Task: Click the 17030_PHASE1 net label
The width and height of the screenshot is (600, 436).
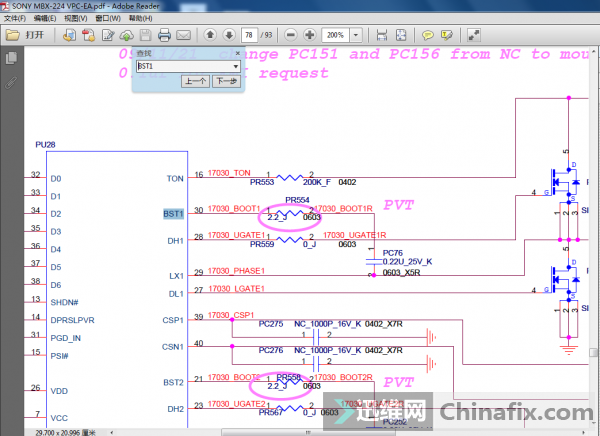Action: [236, 271]
